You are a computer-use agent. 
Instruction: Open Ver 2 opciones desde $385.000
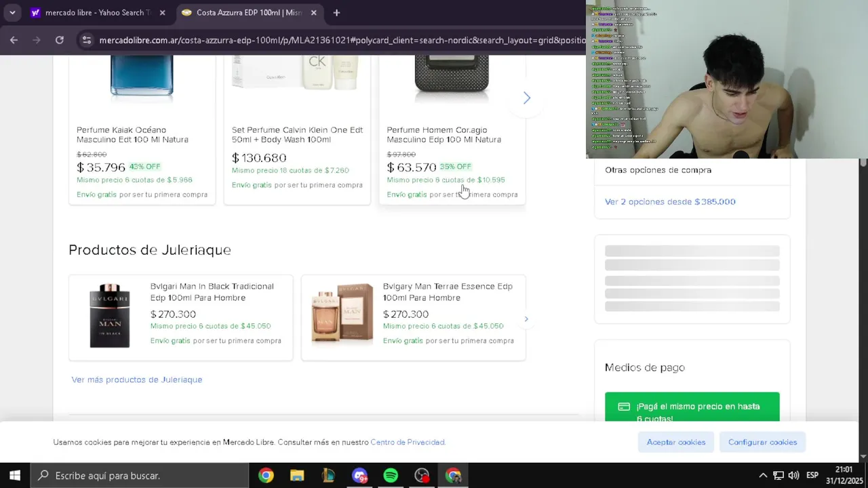tap(670, 201)
